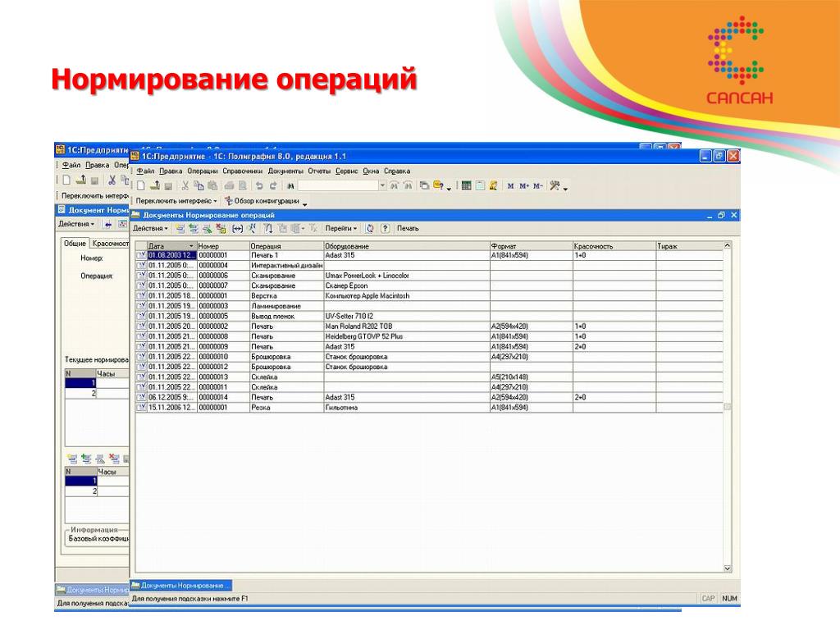The width and height of the screenshot is (840, 630).
Task: Click the Add by copying icon in list toolbar
Action: click(194, 229)
